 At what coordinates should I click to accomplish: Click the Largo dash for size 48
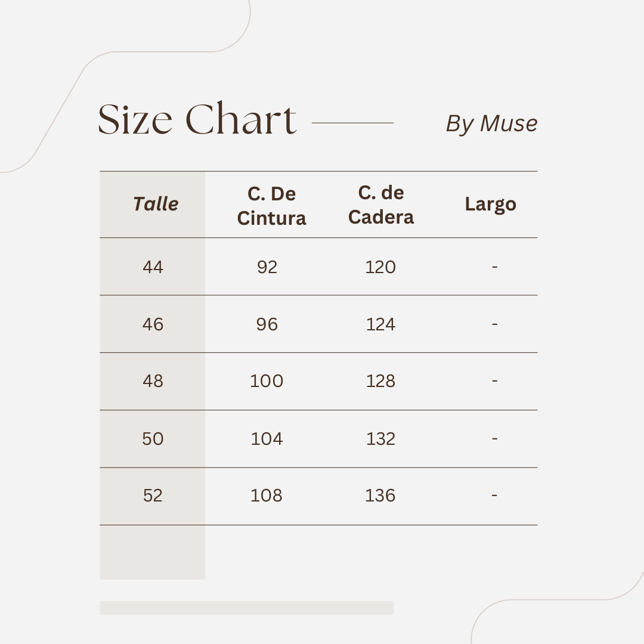click(x=495, y=381)
